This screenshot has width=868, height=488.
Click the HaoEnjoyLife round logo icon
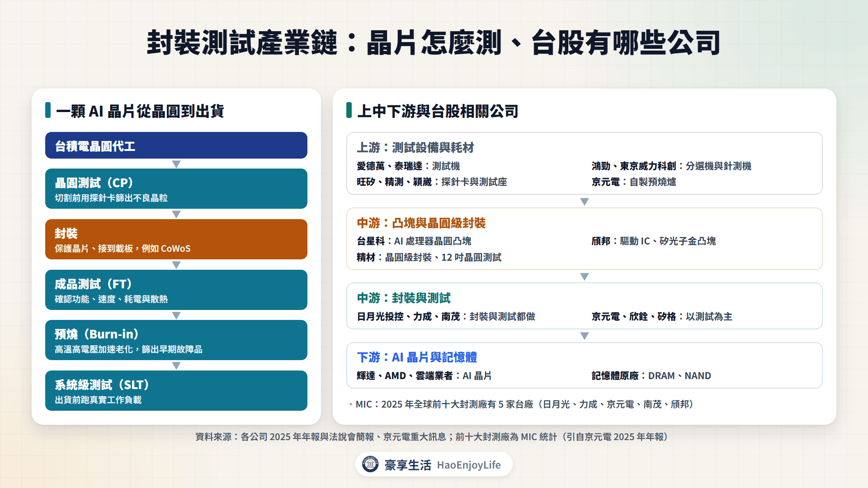point(370,464)
